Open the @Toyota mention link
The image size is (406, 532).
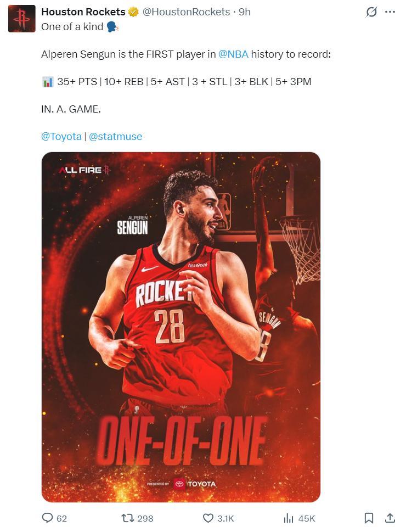(61, 136)
